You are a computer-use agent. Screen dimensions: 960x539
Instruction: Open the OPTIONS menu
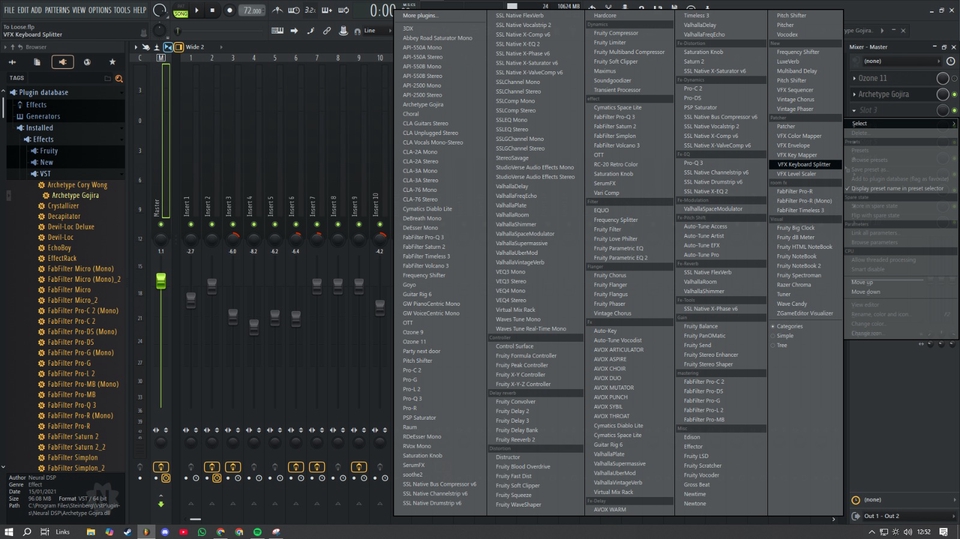[x=100, y=10]
